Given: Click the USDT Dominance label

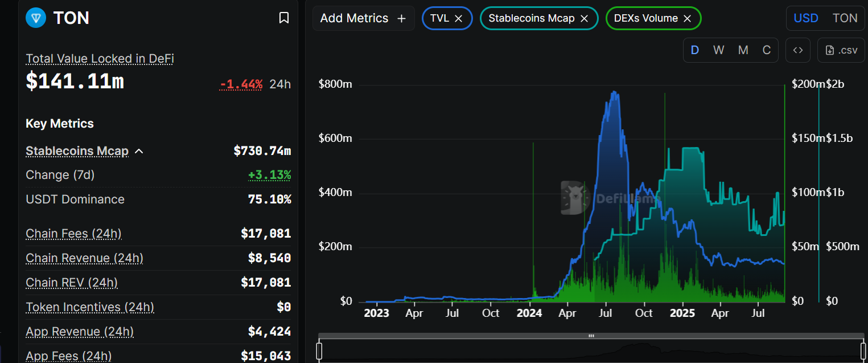Looking at the screenshot, I should 75,199.
